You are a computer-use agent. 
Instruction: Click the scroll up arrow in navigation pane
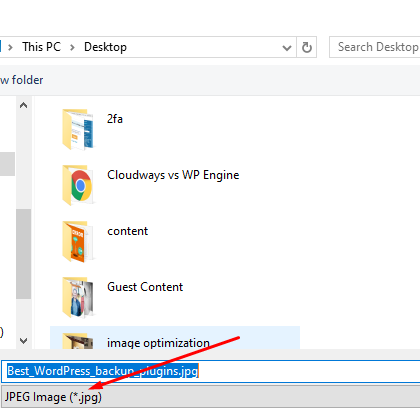tap(23, 106)
